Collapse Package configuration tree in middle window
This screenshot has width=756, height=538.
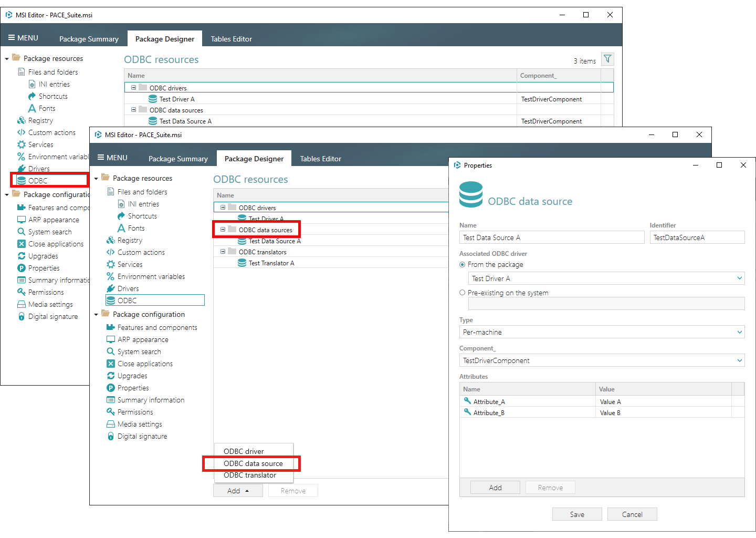pos(96,315)
